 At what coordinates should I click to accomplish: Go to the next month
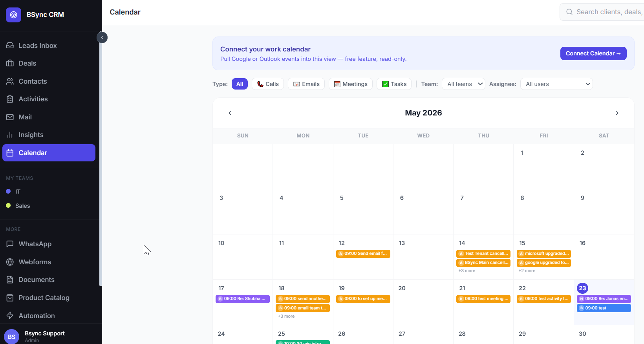[617, 113]
